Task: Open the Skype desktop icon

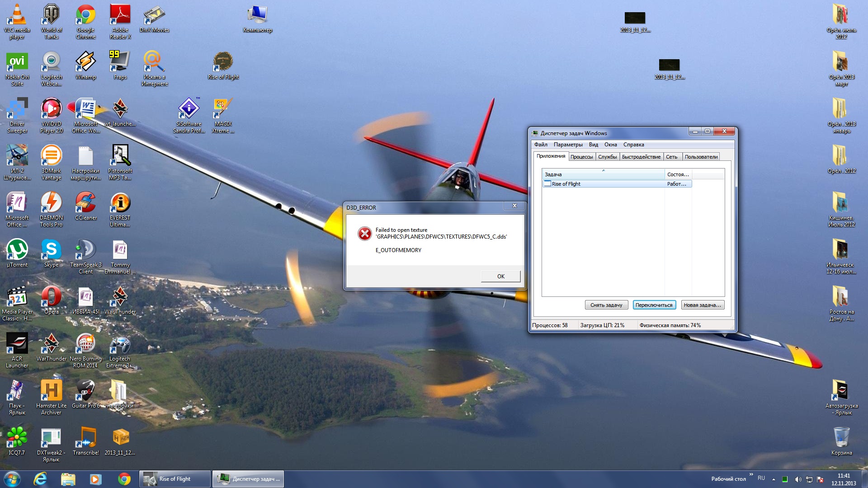Action: point(51,249)
